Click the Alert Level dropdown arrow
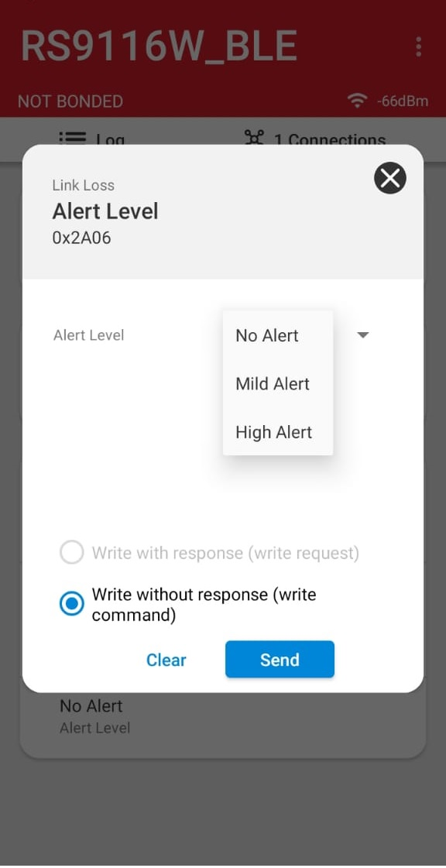446x868 pixels. pyautogui.click(x=363, y=335)
